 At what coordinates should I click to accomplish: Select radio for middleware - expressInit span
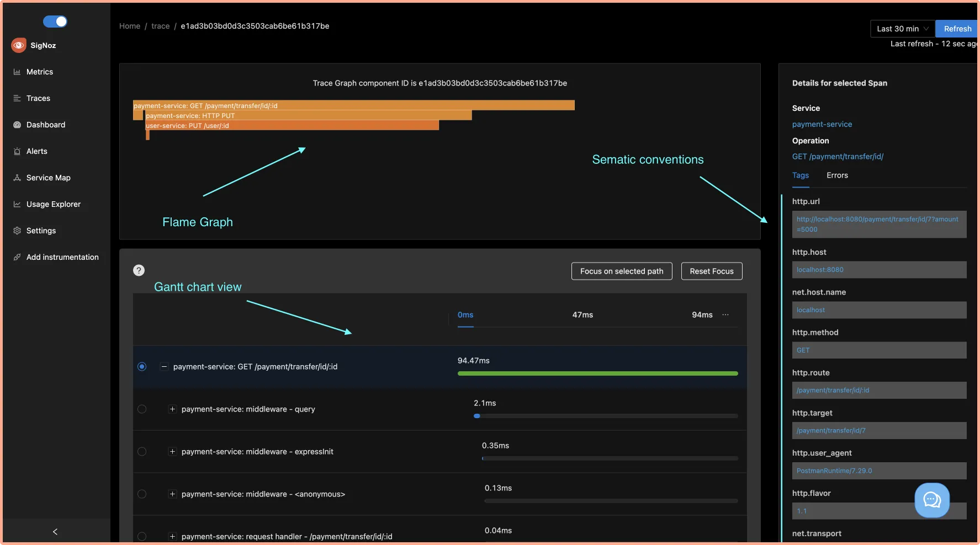142,452
